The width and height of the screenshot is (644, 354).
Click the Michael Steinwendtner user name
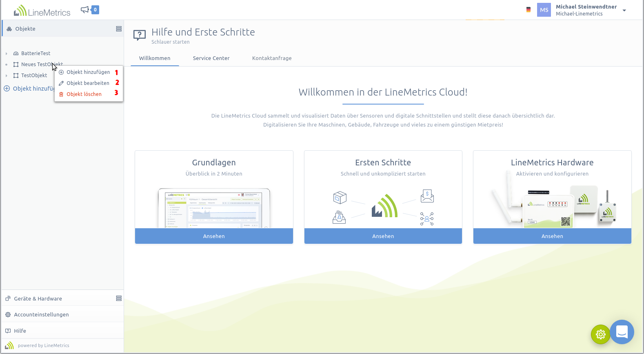point(586,7)
